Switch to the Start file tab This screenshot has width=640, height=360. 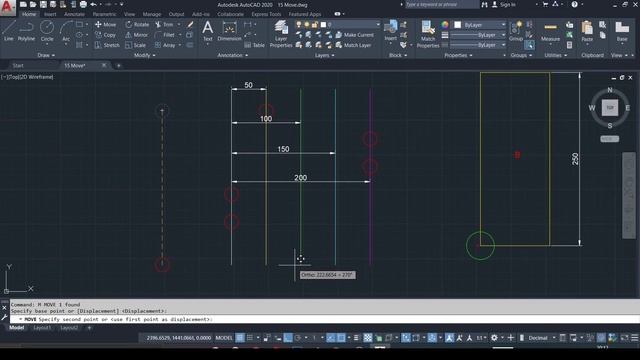pos(18,65)
